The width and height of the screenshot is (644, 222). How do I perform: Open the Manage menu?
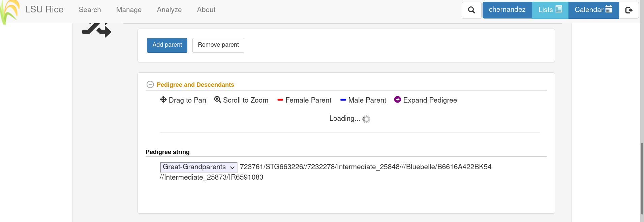[129, 10]
